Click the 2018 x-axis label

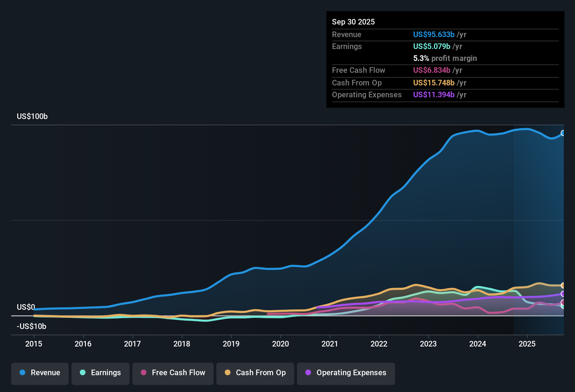182,344
